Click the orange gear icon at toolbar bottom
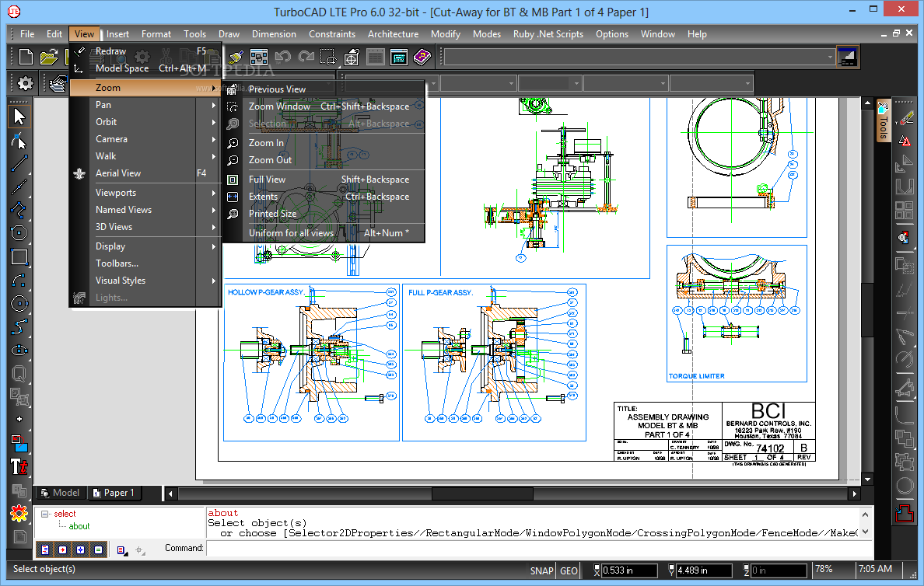 [19, 514]
